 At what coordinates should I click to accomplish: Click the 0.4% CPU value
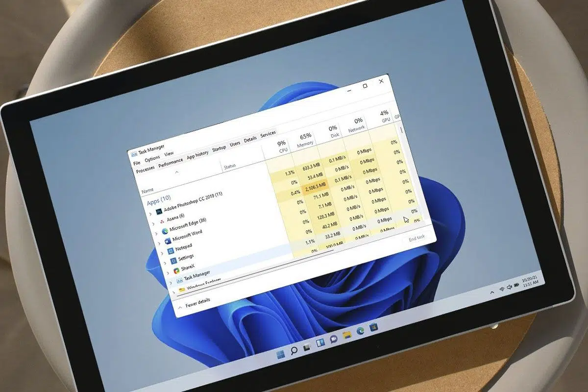[x=295, y=193]
